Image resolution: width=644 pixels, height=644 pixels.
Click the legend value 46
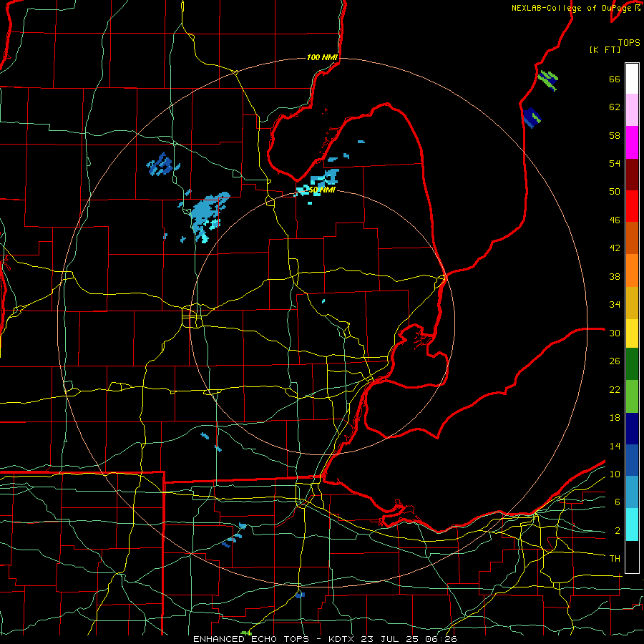(615, 220)
